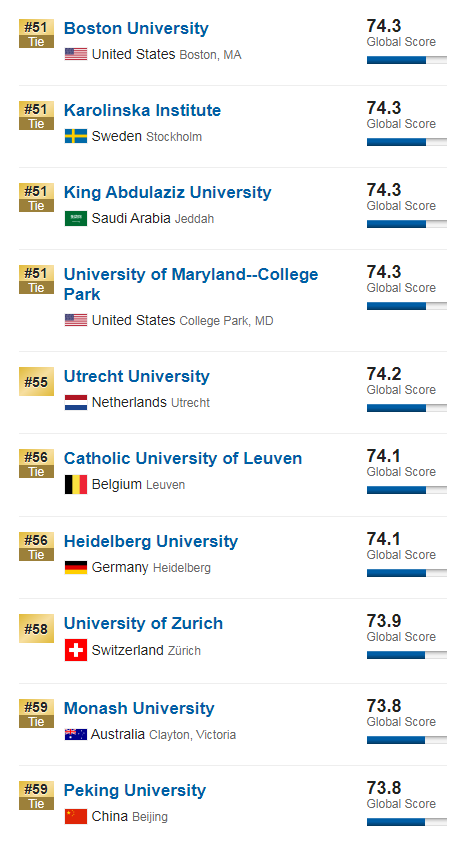Viewport: 464px width, 841px height.
Task: Open the Boston University link
Action: point(136,28)
